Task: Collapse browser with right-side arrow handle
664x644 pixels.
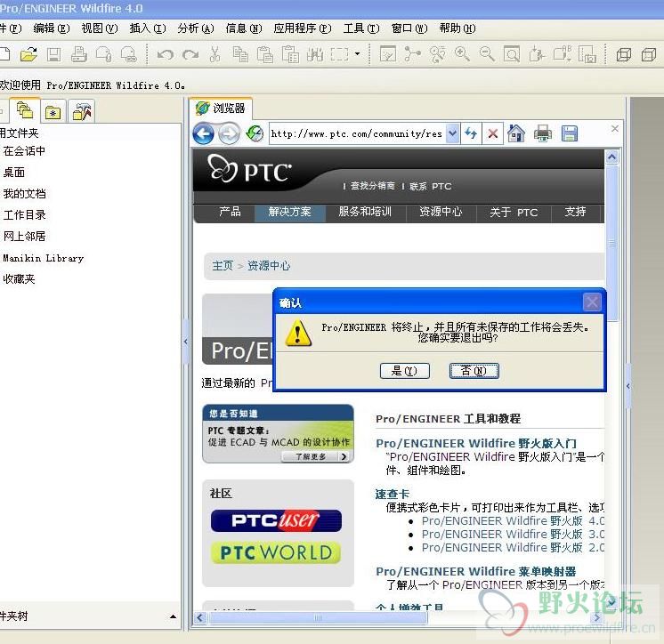Action: point(628,386)
